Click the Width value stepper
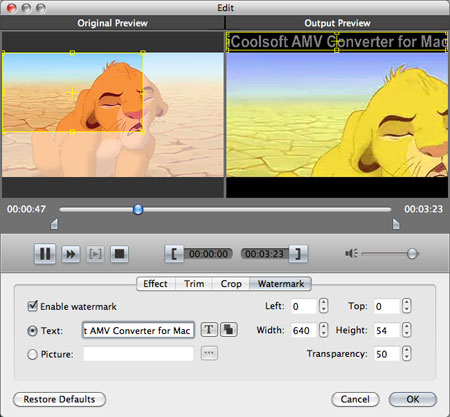 (323, 330)
